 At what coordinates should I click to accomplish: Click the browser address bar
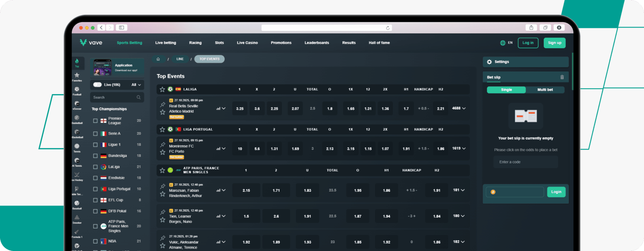(327, 28)
